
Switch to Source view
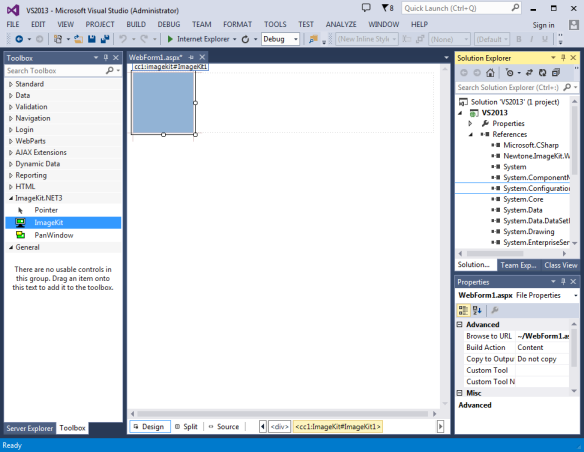click(224, 427)
